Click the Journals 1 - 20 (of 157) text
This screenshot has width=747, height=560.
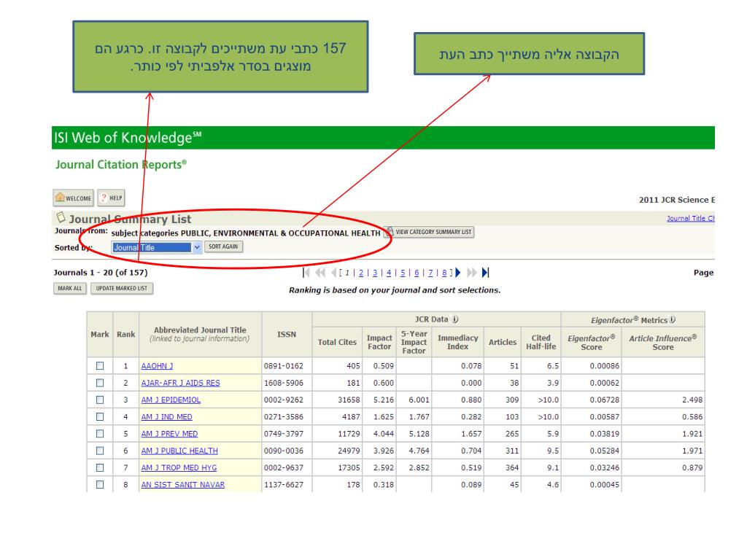(x=101, y=273)
